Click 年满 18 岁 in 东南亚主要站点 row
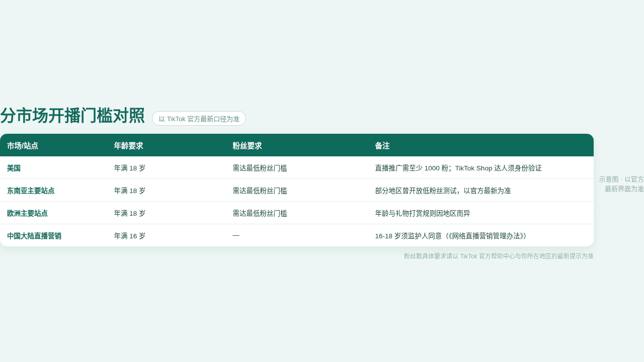 pyautogui.click(x=130, y=191)
